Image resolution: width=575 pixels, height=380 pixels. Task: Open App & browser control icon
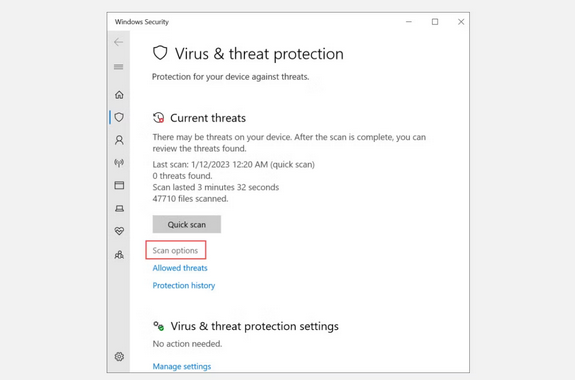(119, 185)
